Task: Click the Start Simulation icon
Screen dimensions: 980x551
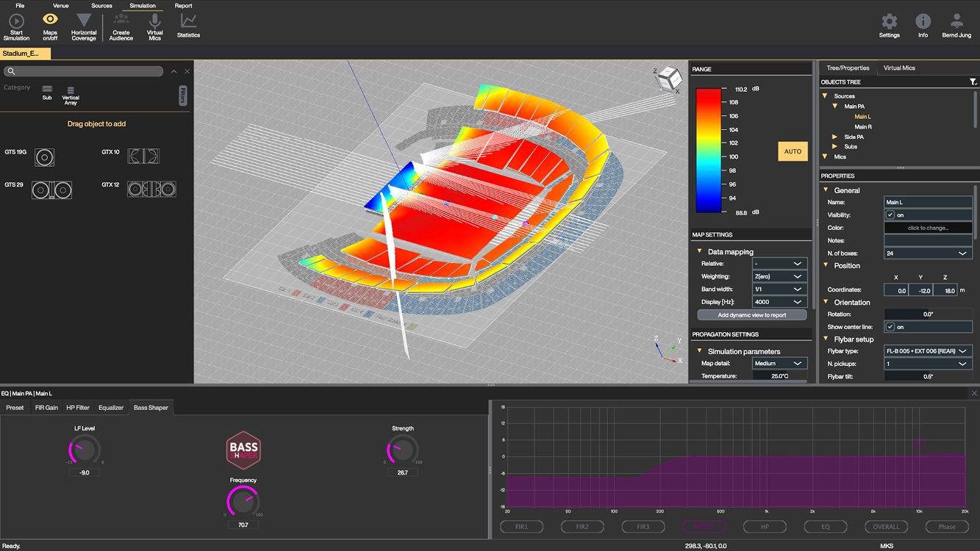Action: pos(16,22)
